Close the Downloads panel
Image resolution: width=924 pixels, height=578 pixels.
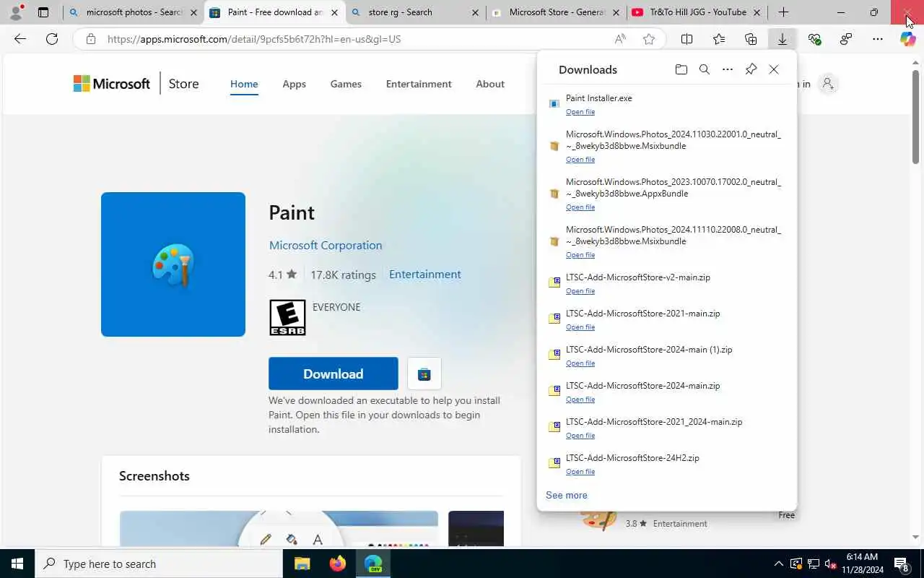pos(774,69)
